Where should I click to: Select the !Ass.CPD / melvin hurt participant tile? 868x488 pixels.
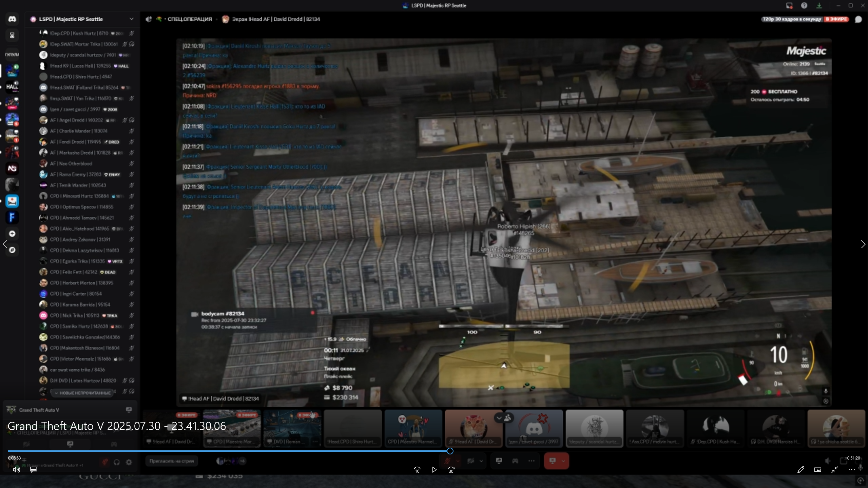click(655, 428)
